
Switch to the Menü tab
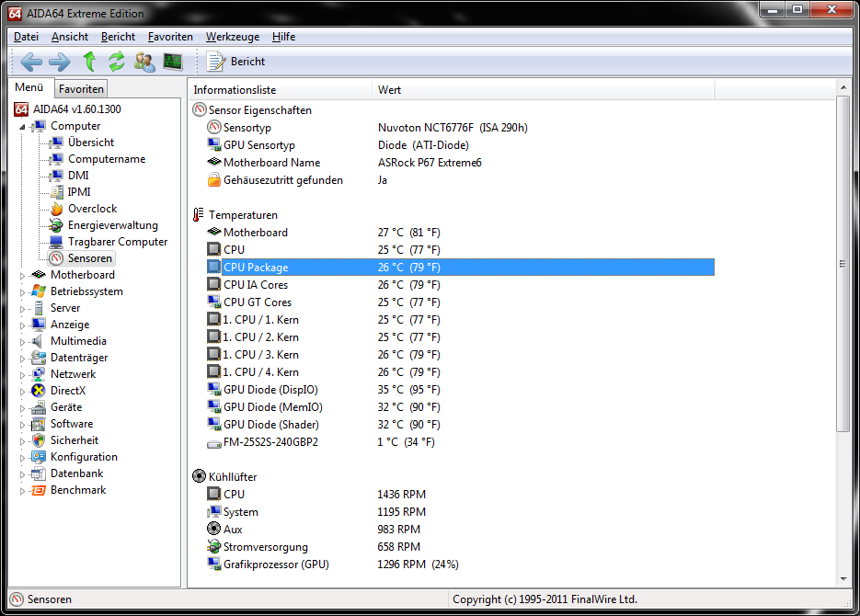coord(29,87)
